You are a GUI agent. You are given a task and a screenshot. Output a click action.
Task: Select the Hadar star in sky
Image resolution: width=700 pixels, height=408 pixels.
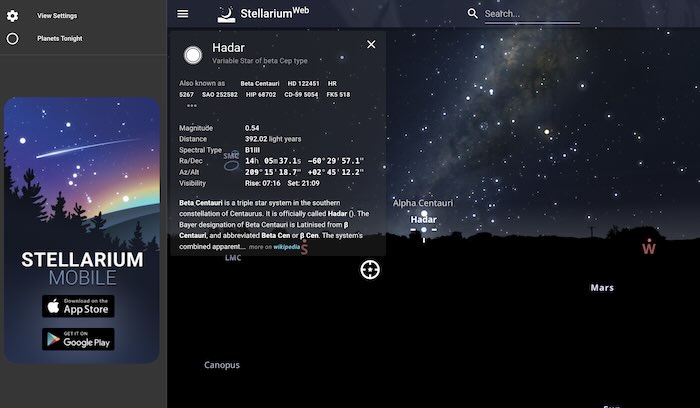pos(423,230)
